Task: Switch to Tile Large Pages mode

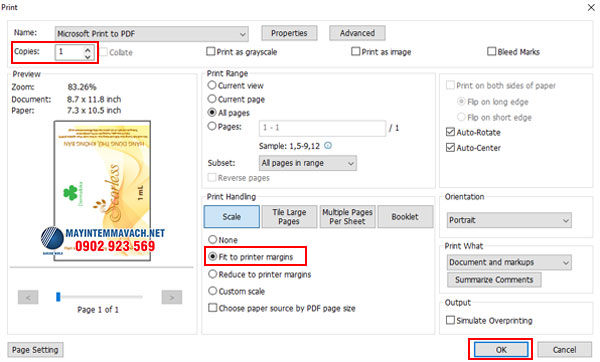Action: pos(289,217)
